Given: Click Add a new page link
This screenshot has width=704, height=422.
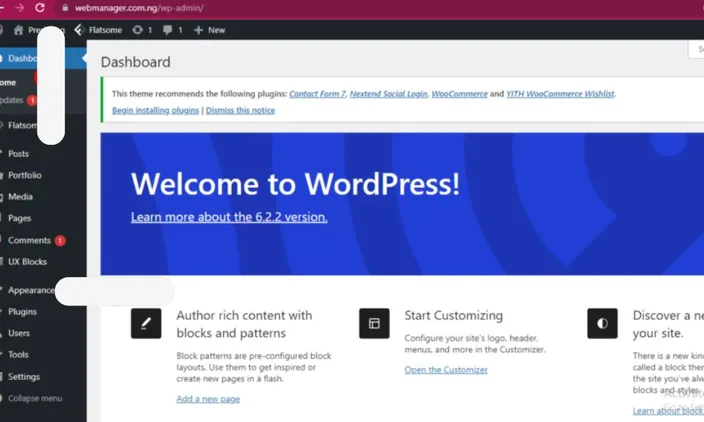Looking at the screenshot, I should tap(208, 399).
